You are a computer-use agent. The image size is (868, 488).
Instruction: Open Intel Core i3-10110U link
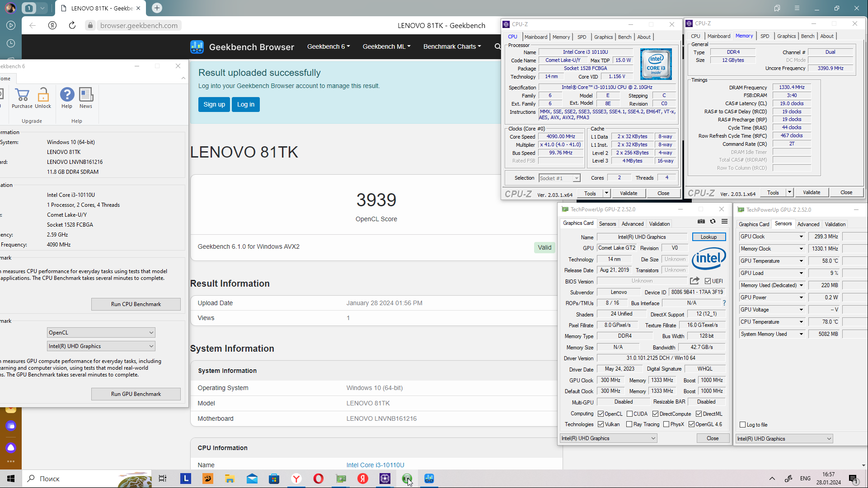(x=375, y=465)
